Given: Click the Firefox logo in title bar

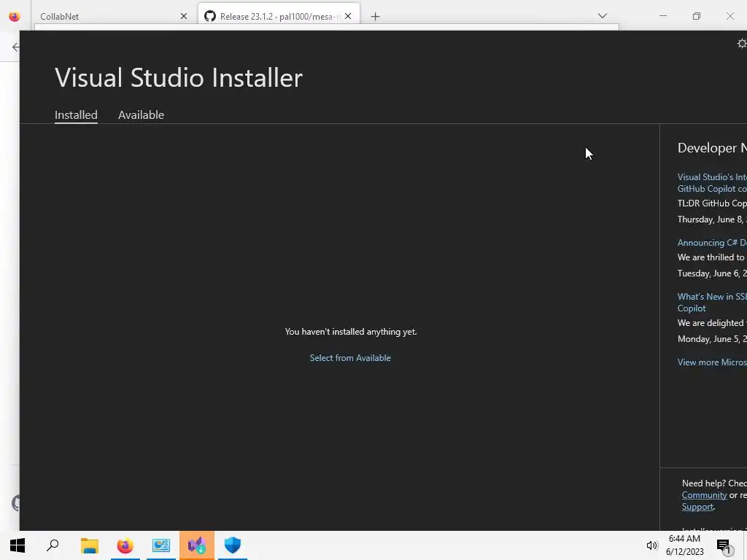Looking at the screenshot, I should pyautogui.click(x=15, y=17).
